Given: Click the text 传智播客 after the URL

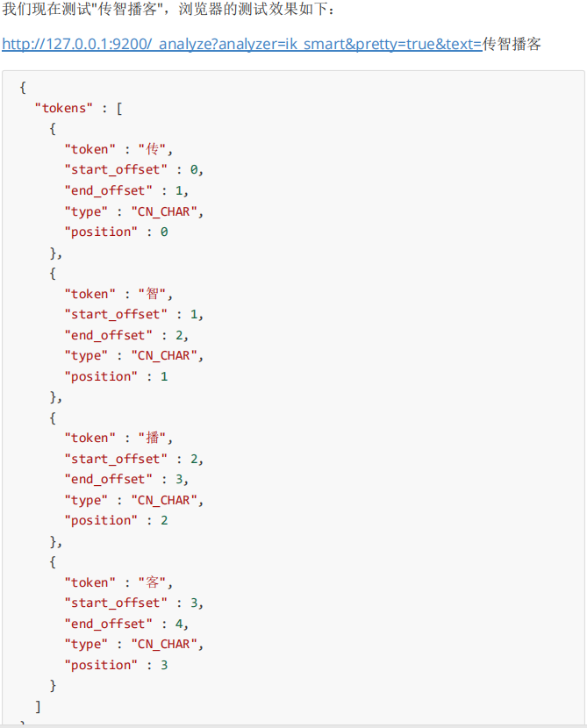Looking at the screenshot, I should [512, 44].
